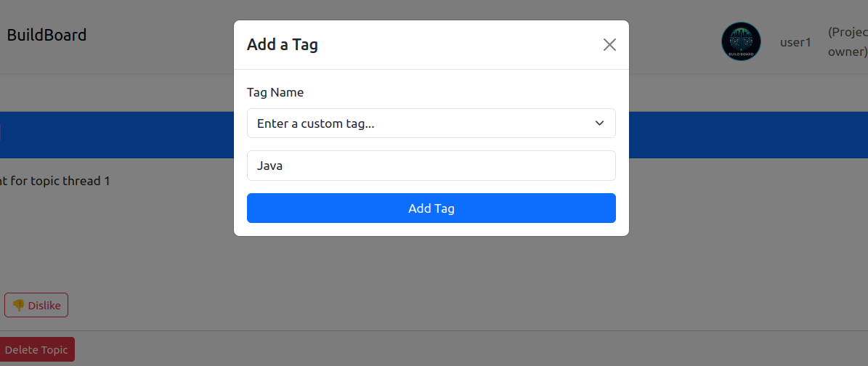Screen dimensions: 868x366
Task: Click the circular Build Board avatar logo
Action: 741,41
